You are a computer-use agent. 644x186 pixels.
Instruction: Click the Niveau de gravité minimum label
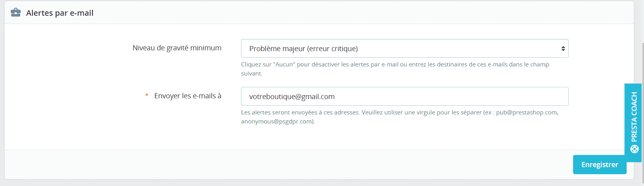coord(177,48)
